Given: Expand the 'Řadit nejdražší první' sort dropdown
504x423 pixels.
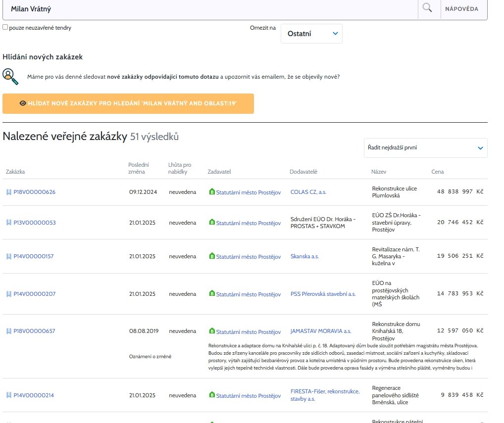Looking at the screenshot, I should click(425, 147).
